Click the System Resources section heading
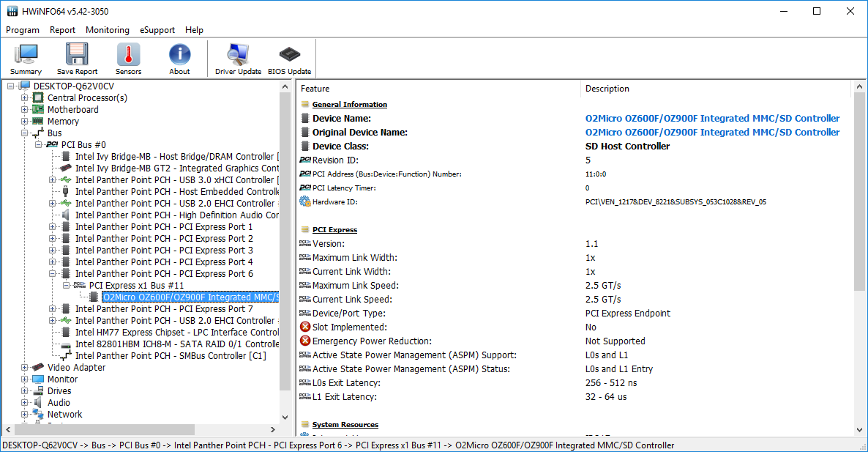868x452 pixels. 345,424
